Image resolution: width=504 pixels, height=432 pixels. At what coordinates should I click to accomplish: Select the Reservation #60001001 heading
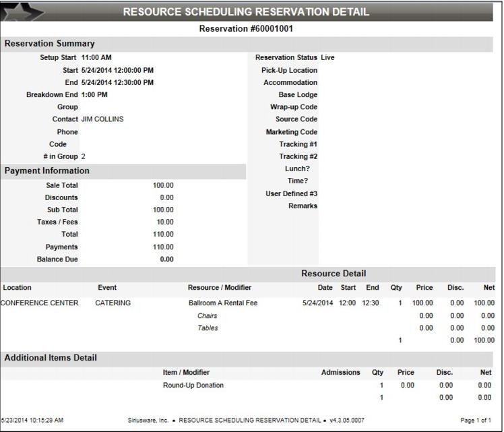pos(246,29)
